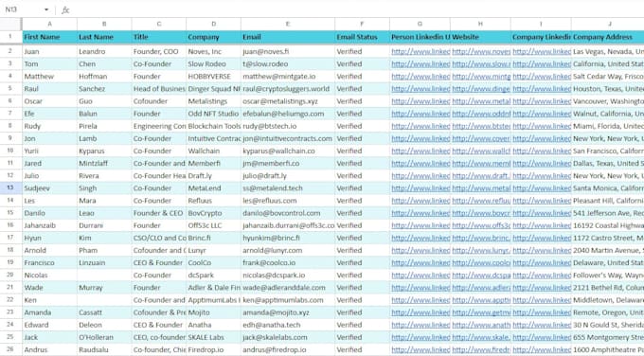This screenshot has height=356, width=644.
Task: Open the brinc website link in row 17
Action: tap(481, 239)
